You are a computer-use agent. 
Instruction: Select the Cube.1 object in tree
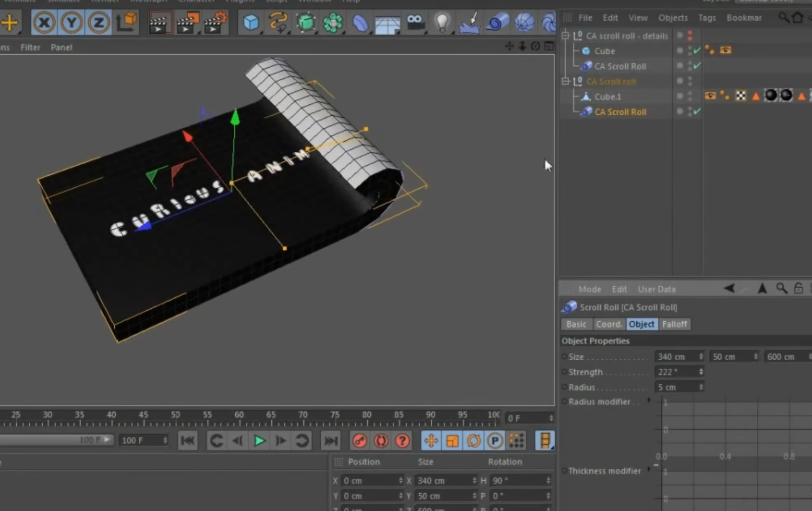click(608, 96)
